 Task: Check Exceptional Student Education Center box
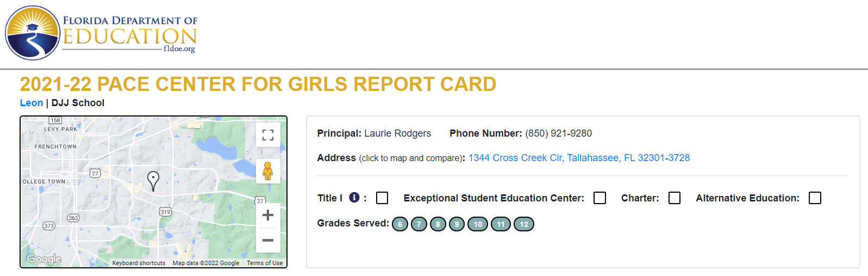[x=600, y=198]
